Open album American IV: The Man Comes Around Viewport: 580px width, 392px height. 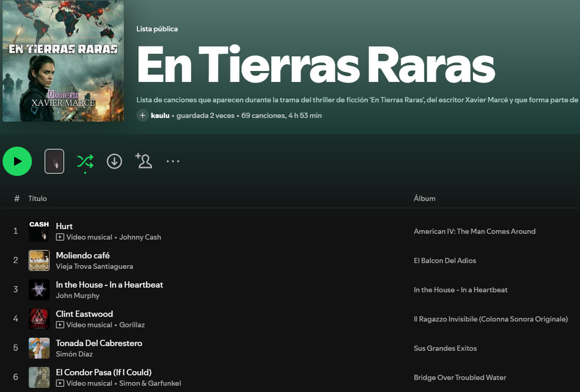(x=474, y=231)
